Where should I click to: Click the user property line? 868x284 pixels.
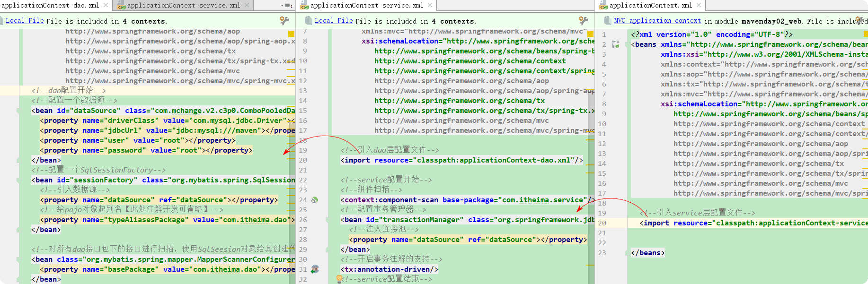click(x=137, y=140)
